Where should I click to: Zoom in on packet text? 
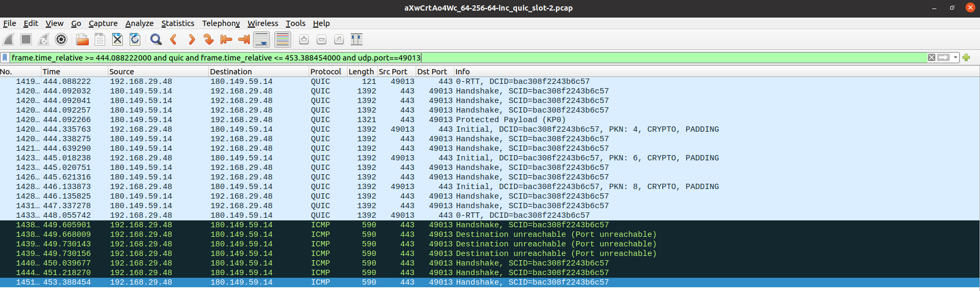(304, 39)
